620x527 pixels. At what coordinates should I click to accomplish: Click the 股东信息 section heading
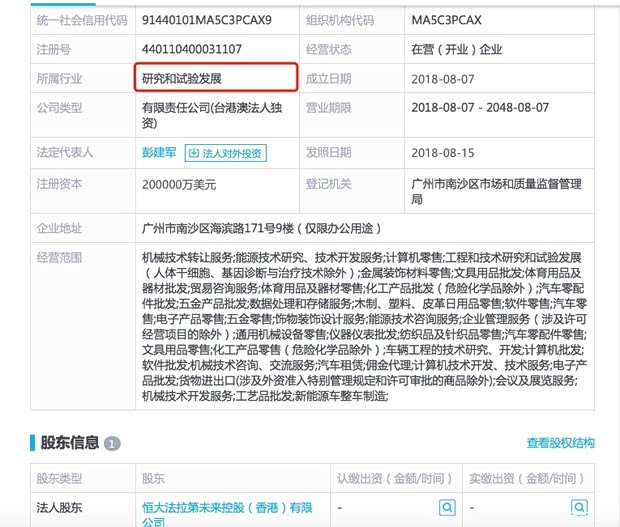tap(70, 443)
